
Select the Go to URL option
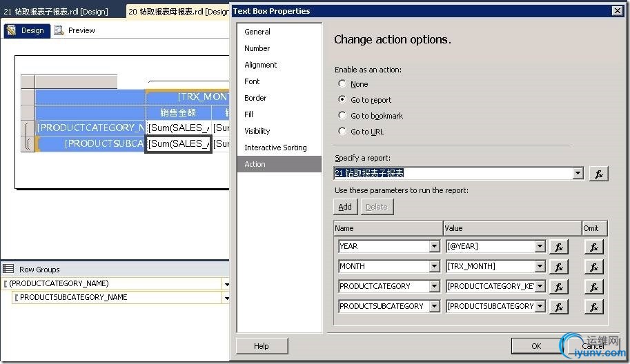(342, 131)
